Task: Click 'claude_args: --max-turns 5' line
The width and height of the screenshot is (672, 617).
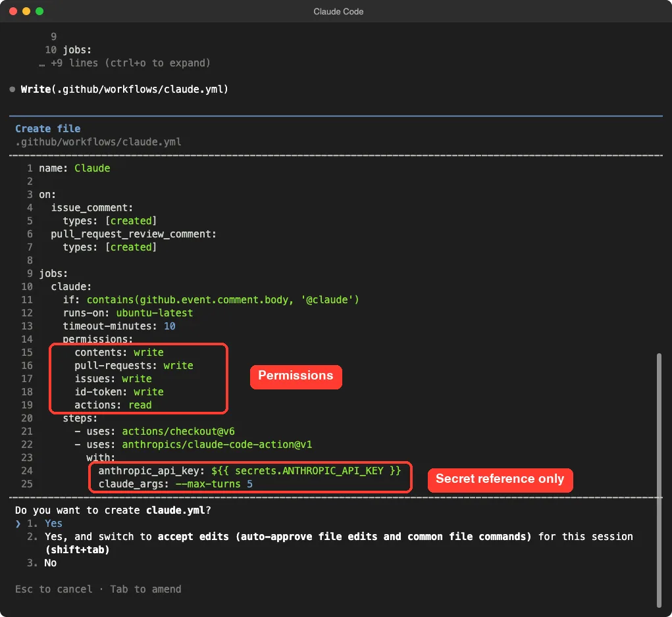Action: pos(175,484)
